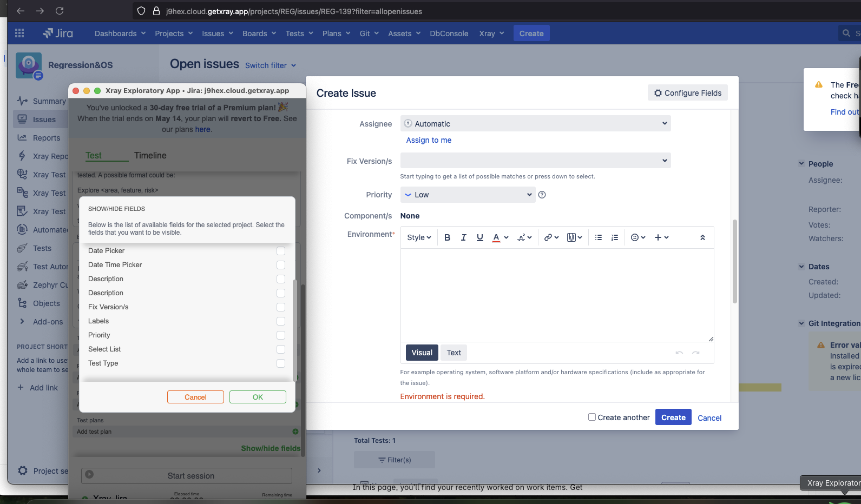The image size is (861, 504).
Task: Open the Assignee dropdown
Action: point(535,123)
